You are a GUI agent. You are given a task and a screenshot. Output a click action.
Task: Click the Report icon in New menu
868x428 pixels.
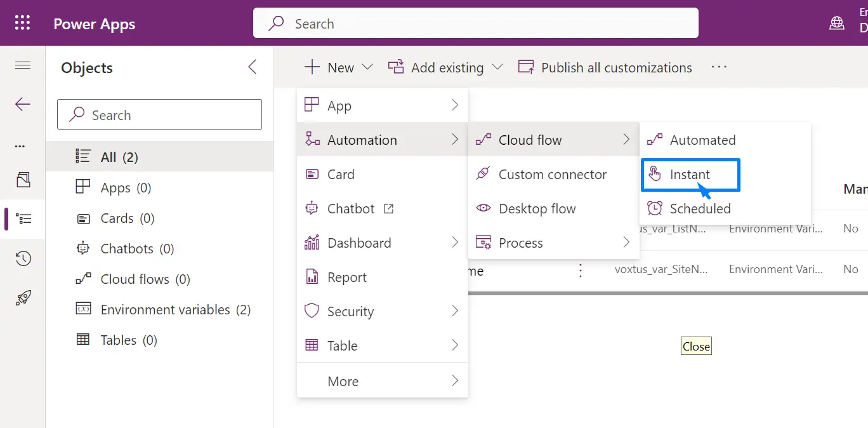point(312,276)
